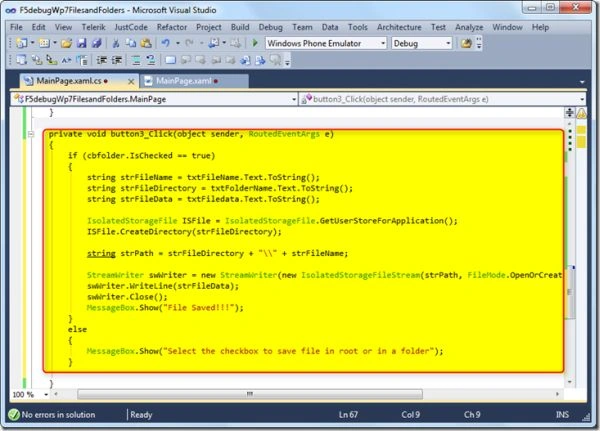Open the Refactor menu
The image size is (600, 431).
point(172,27)
